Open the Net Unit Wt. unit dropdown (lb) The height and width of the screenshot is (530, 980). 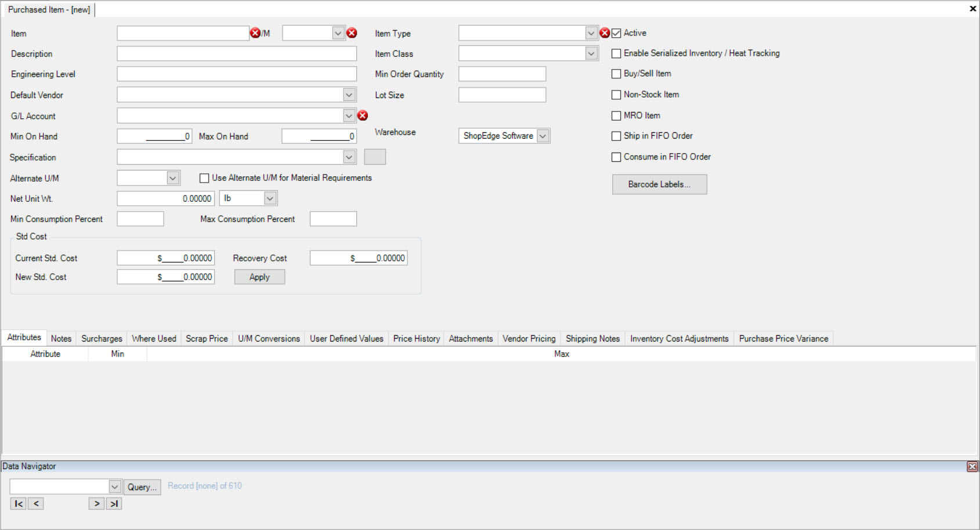tap(270, 198)
